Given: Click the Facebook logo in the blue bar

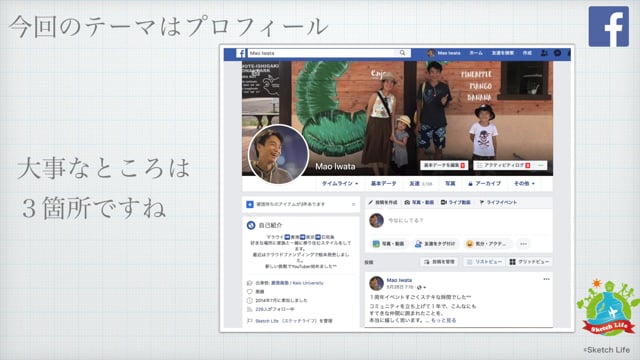Looking at the screenshot, I should click(x=241, y=53).
